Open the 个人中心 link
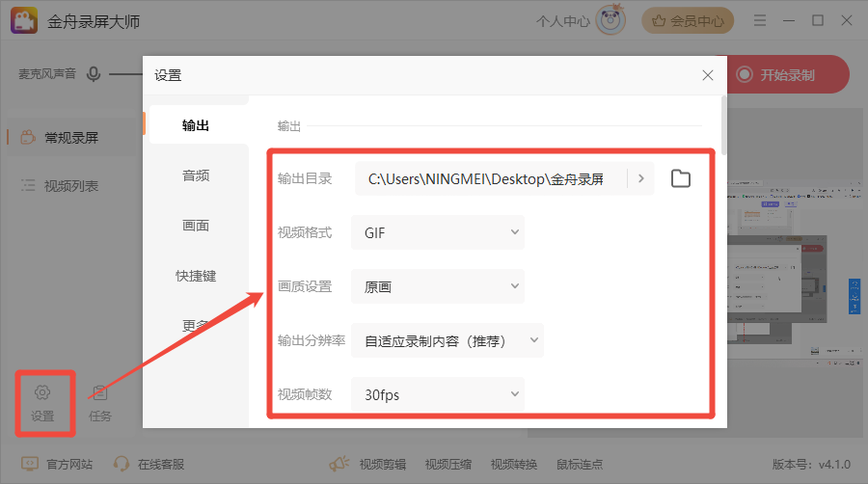This screenshot has width=868, height=484. click(x=562, y=21)
